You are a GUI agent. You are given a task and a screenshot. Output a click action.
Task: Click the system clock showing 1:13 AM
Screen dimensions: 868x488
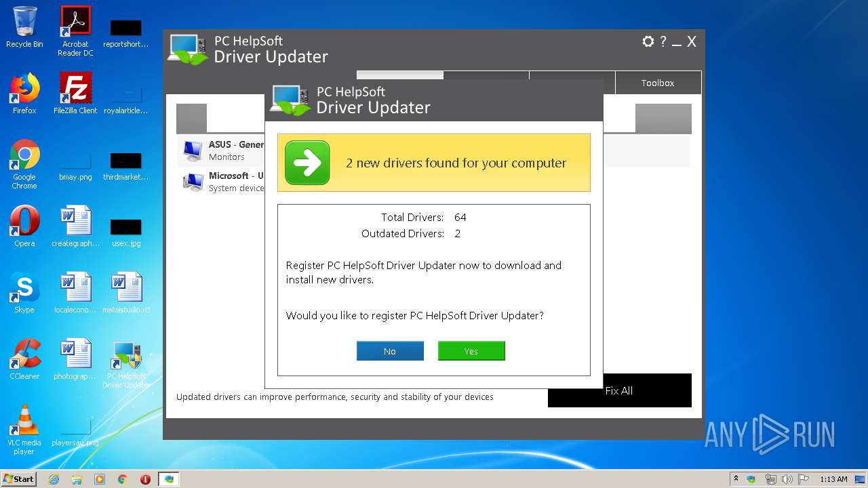pyautogui.click(x=833, y=479)
